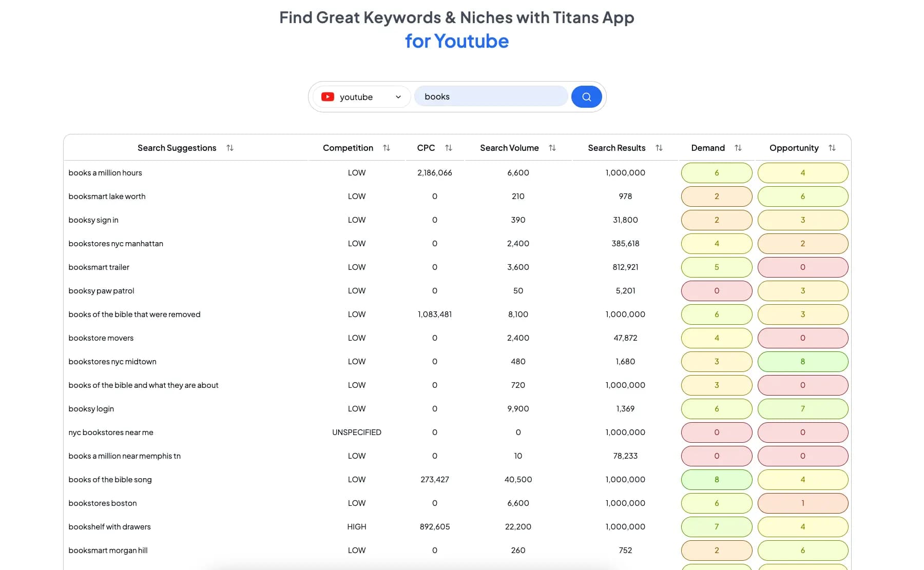Sort by Opportunity arrows icon
The image size is (924, 570).
[x=832, y=148]
